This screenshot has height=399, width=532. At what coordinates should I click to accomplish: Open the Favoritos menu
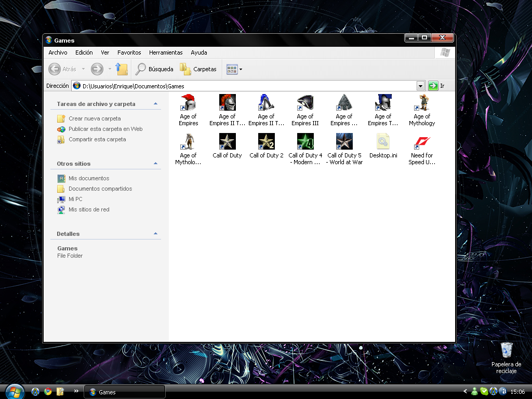(129, 52)
